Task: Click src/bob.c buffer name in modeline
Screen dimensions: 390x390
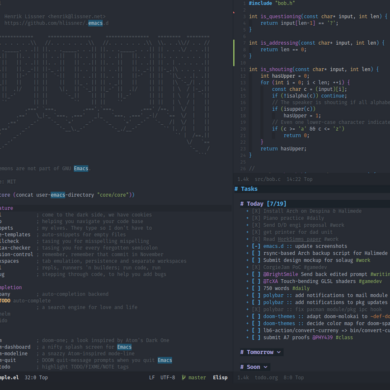Action: point(268,179)
